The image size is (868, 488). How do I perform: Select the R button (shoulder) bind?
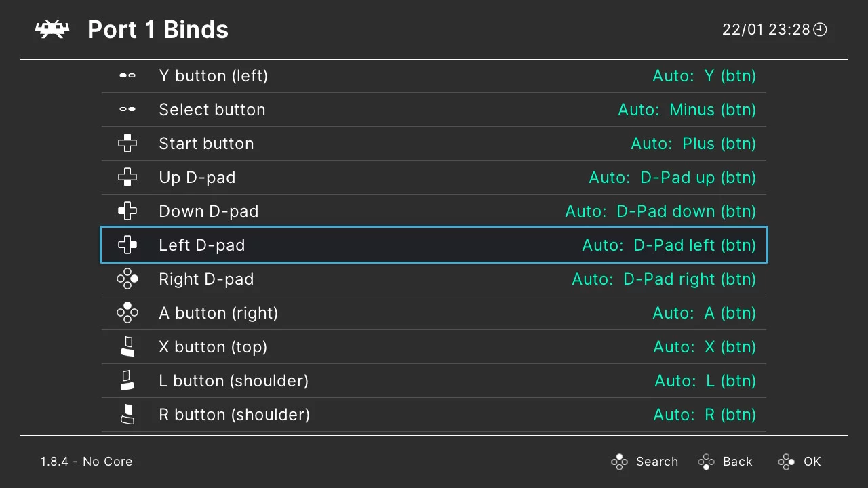click(434, 414)
